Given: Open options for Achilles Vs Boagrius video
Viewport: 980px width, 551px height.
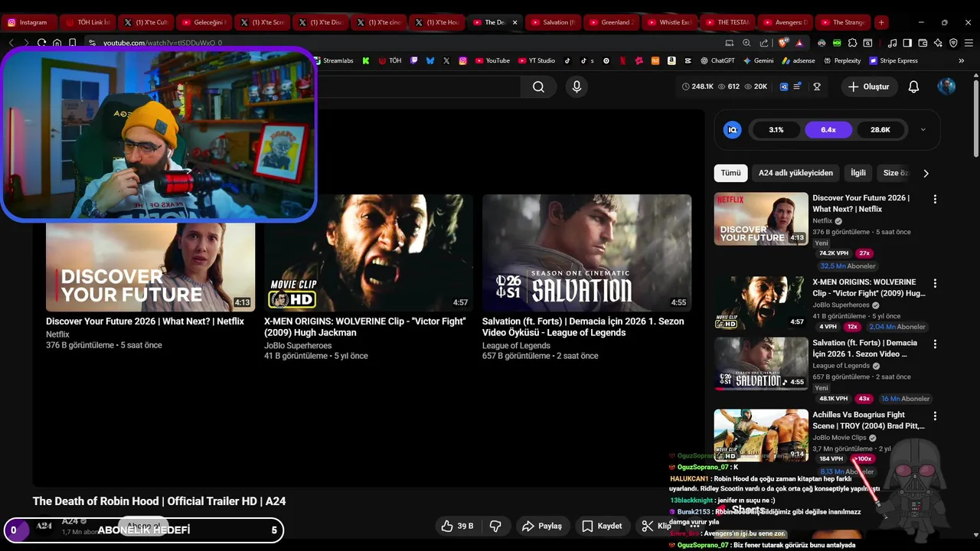Looking at the screenshot, I should pyautogui.click(x=934, y=416).
